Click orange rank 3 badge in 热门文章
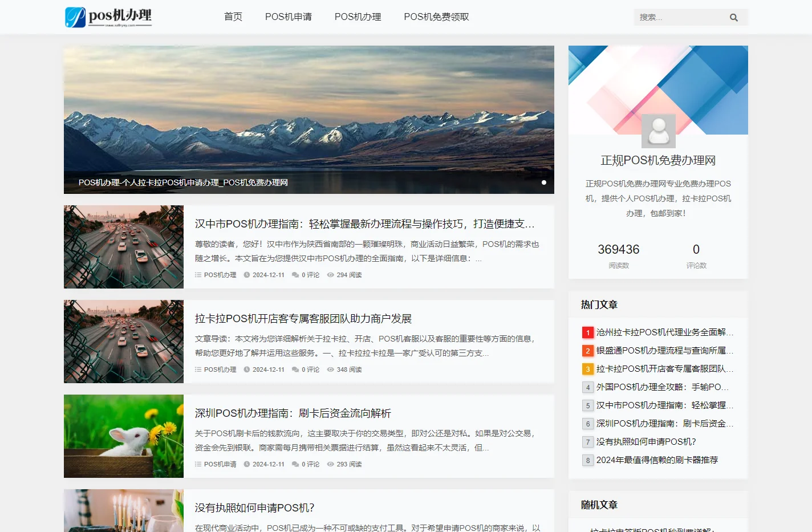The width and height of the screenshot is (812, 532). point(587,369)
